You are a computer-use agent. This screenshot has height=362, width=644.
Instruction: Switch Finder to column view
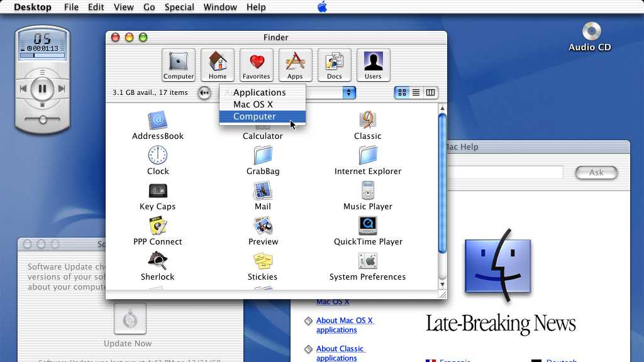[x=430, y=93]
